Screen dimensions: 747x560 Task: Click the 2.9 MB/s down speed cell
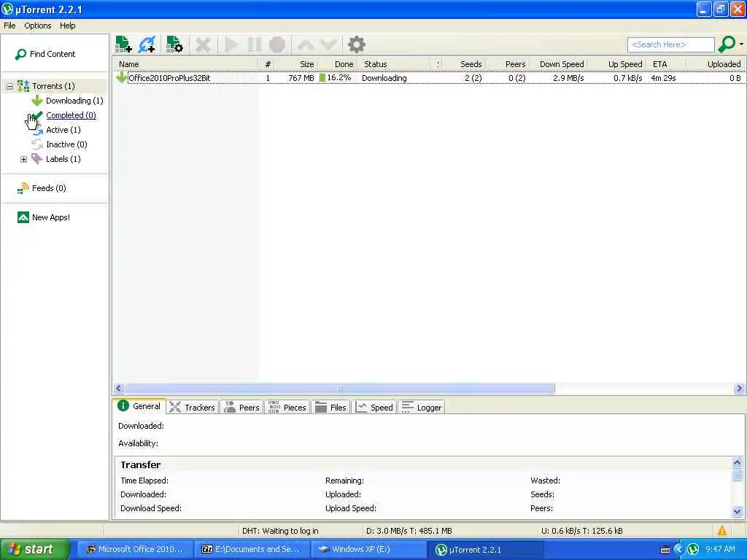(568, 78)
